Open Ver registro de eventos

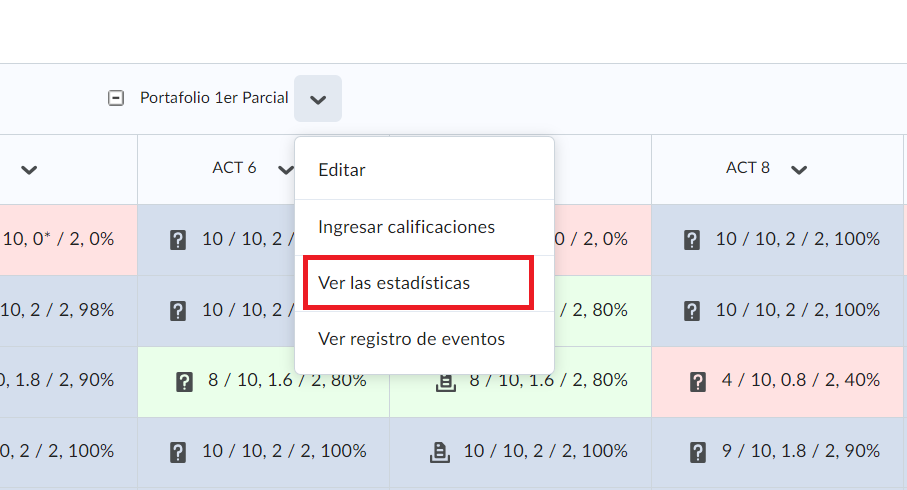coord(411,339)
